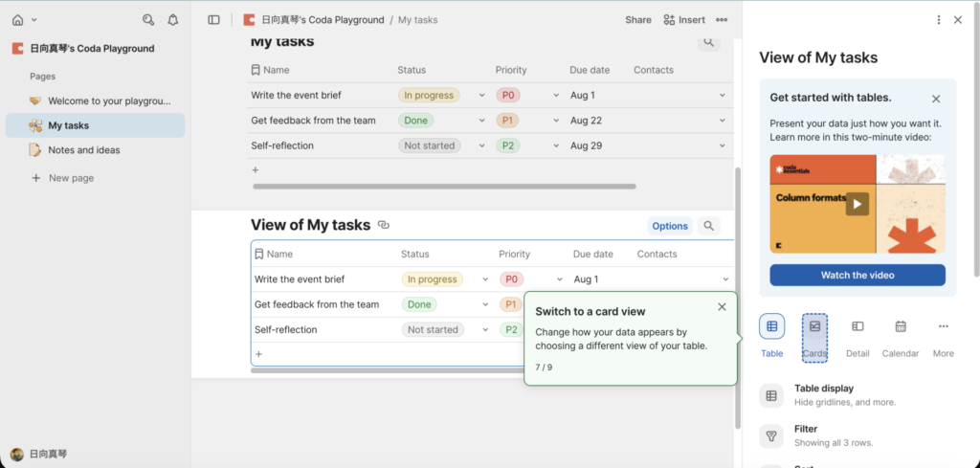Click search icon beside Options button
The height and width of the screenshot is (468, 980).
pyautogui.click(x=708, y=226)
